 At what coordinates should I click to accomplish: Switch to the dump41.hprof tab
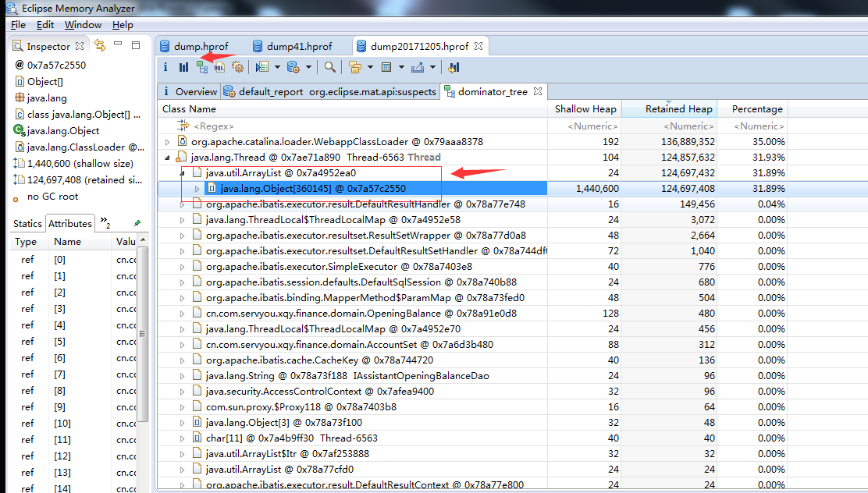click(x=293, y=47)
